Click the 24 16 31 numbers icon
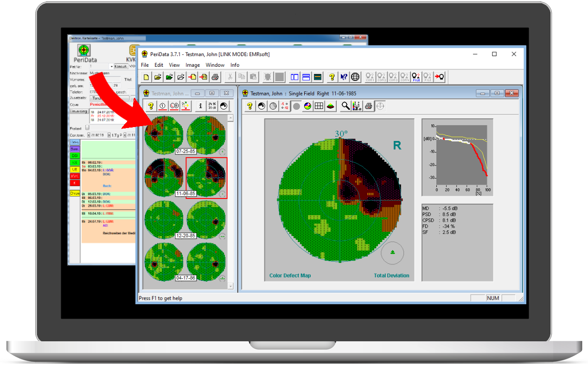 pos(212,106)
